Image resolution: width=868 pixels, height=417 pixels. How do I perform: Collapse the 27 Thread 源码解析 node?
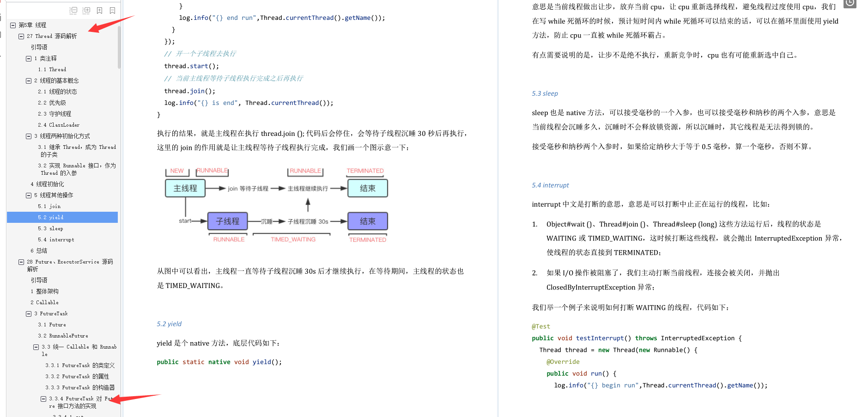pos(21,36)
